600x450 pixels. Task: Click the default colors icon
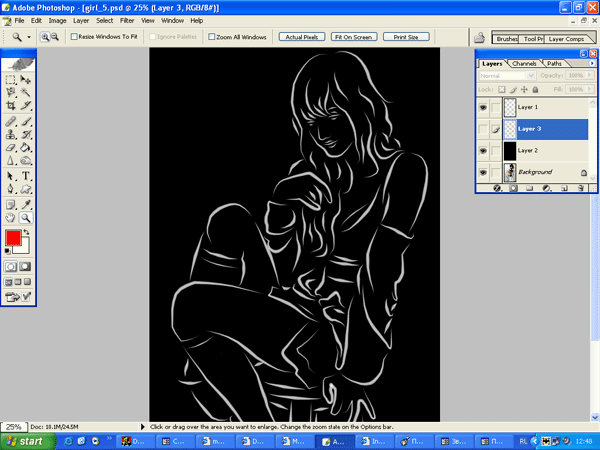tap(7, 251)
